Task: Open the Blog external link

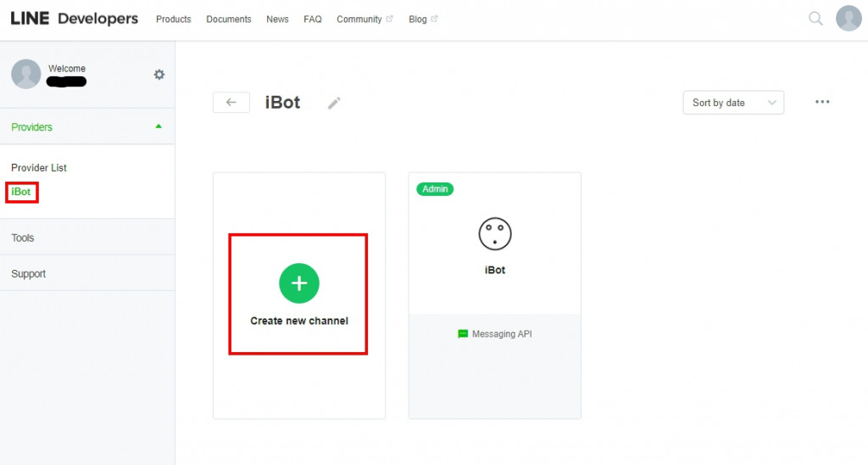Action: tap(423, 20)
